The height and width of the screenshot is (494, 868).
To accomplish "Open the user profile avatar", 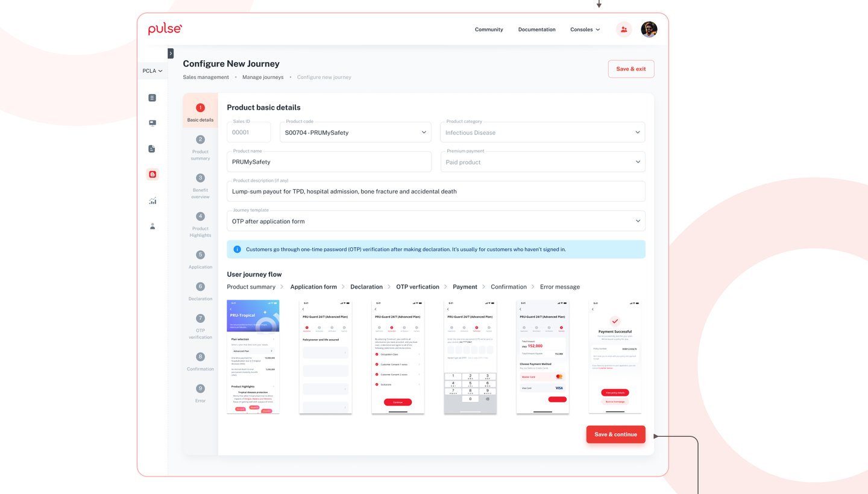I will point(649,30).
